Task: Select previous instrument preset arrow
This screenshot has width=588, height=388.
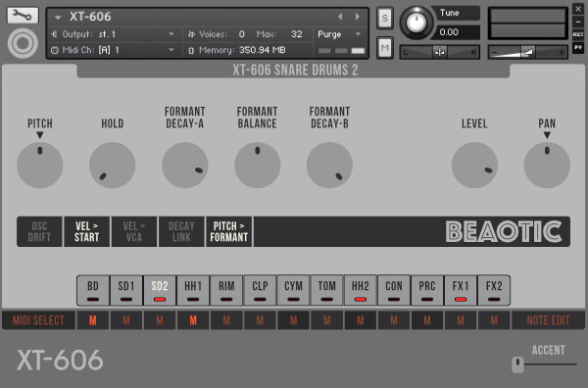Action: 340,17
